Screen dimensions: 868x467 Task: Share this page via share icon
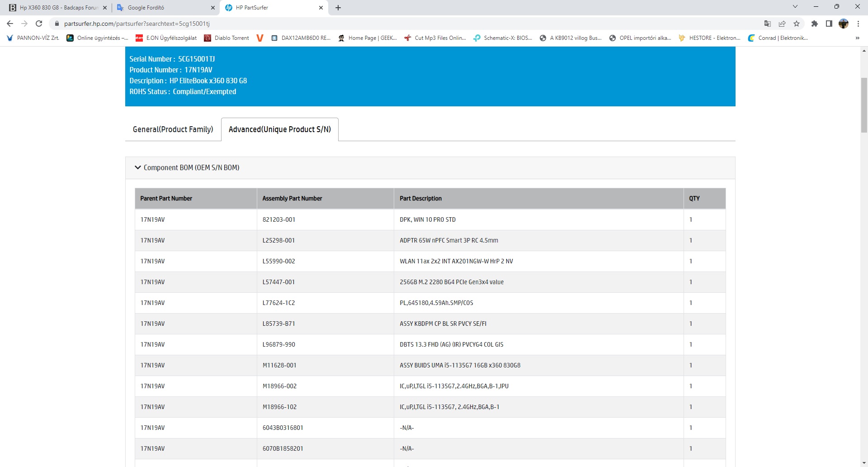tap(782, 24)
